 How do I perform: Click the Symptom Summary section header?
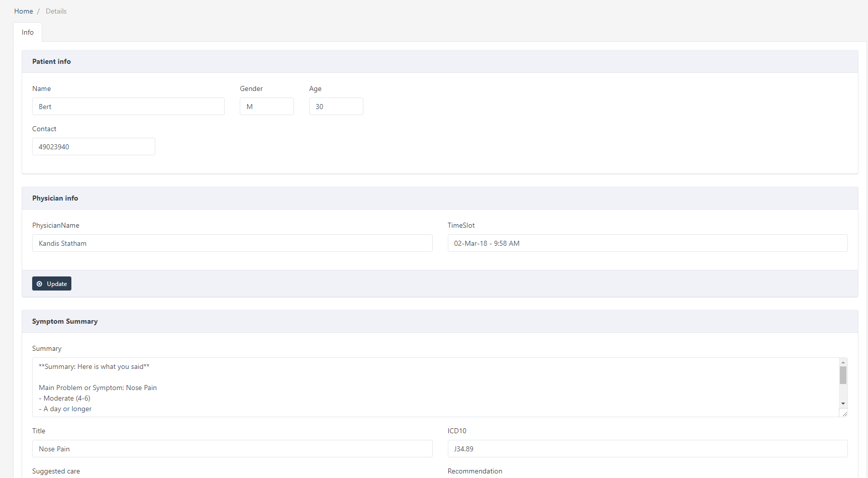(440, 321)
